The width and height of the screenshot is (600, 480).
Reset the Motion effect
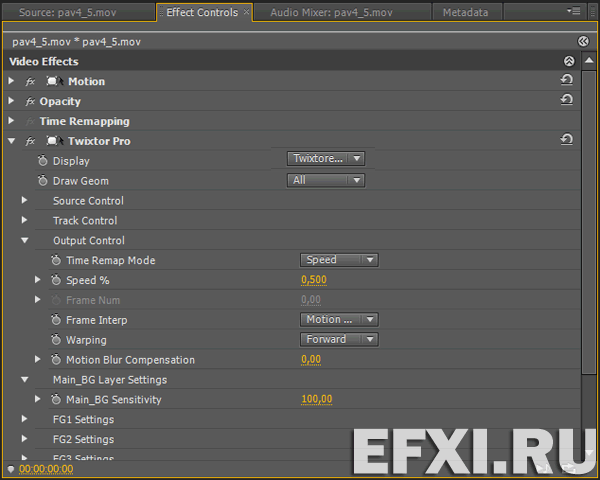567,80
